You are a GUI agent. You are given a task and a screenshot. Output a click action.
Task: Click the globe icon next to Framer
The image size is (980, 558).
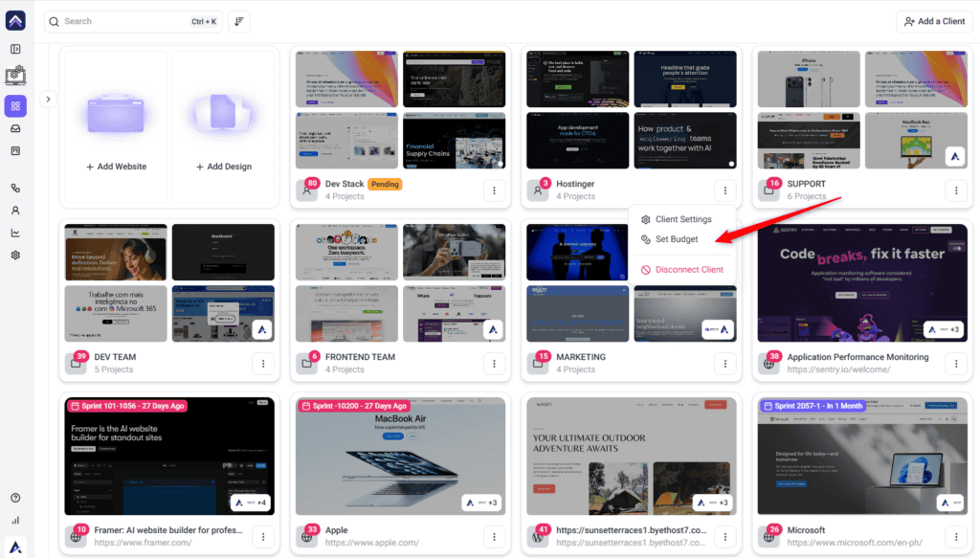click(76, 536)
